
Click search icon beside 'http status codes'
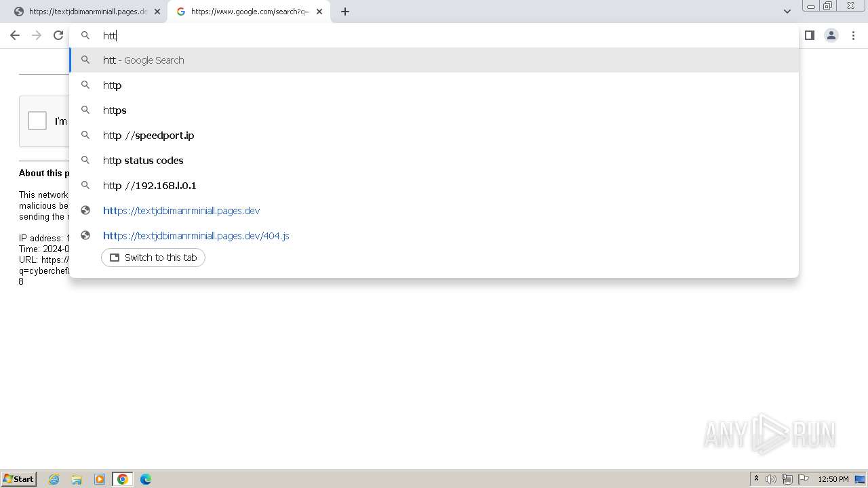(85, 161)
